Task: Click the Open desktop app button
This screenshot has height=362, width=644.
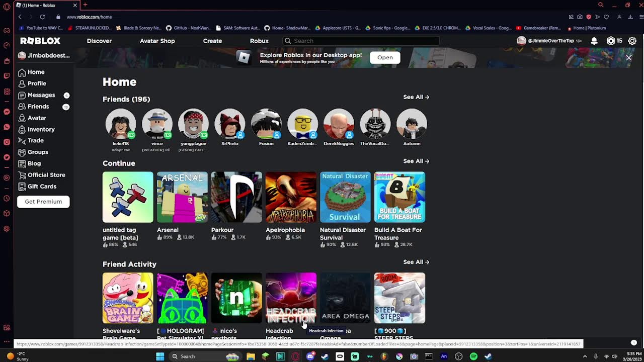Action: point(385,57)
